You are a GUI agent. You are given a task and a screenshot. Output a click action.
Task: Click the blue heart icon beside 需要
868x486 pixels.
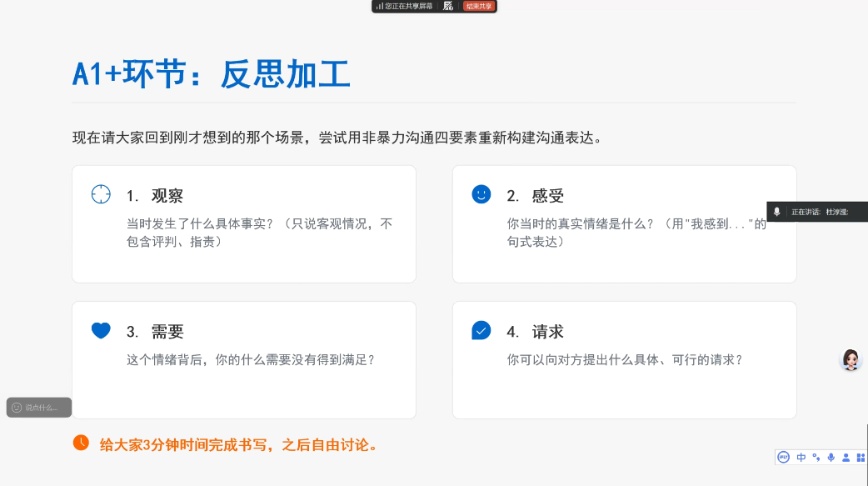coord(101,330)
